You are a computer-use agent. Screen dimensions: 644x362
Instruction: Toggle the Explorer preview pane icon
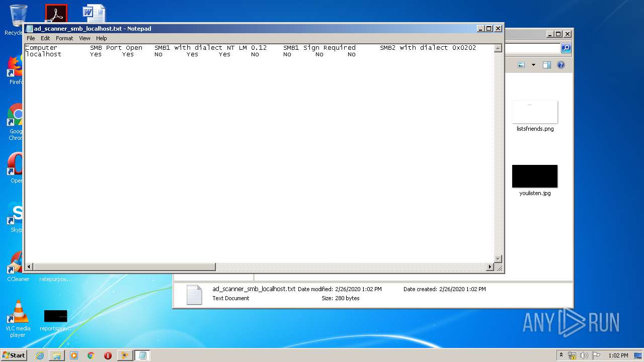[547, 65]
